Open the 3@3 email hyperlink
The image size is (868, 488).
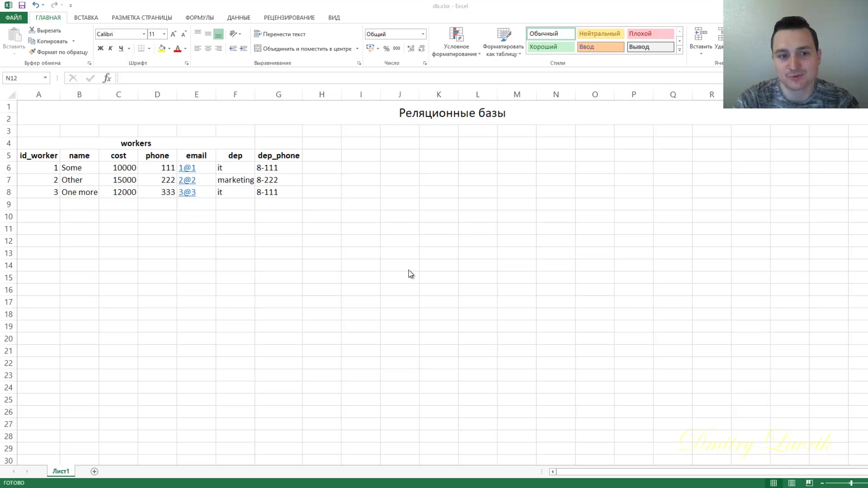(187, 192)
